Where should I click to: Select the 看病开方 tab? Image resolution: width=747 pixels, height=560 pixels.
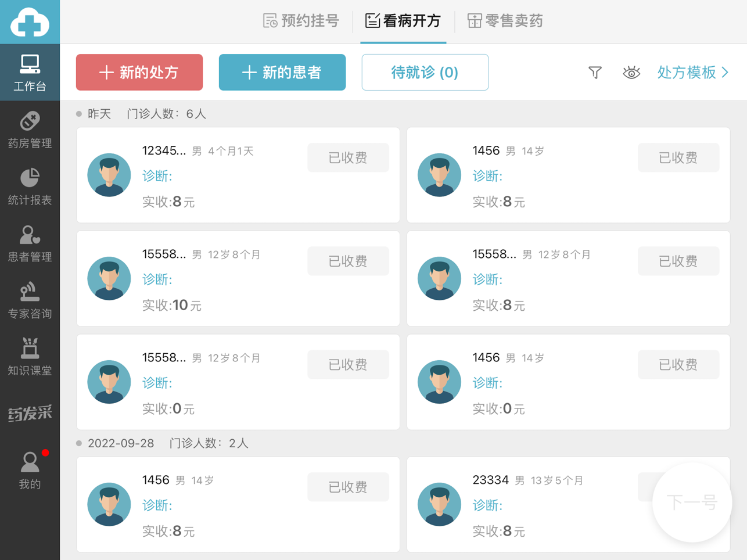pyautogui.click(x=403, y=21)
